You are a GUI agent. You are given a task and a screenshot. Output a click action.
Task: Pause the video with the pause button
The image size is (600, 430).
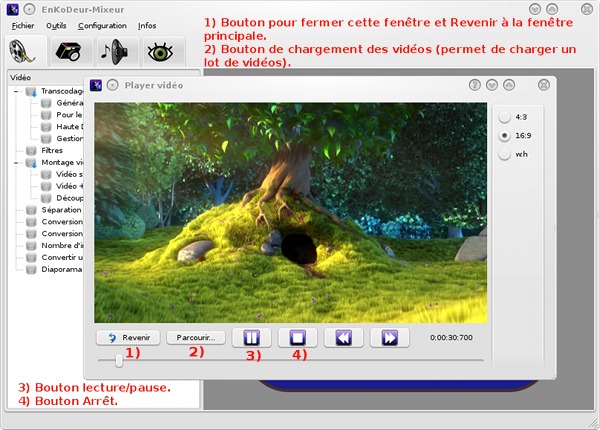[251, 338]
